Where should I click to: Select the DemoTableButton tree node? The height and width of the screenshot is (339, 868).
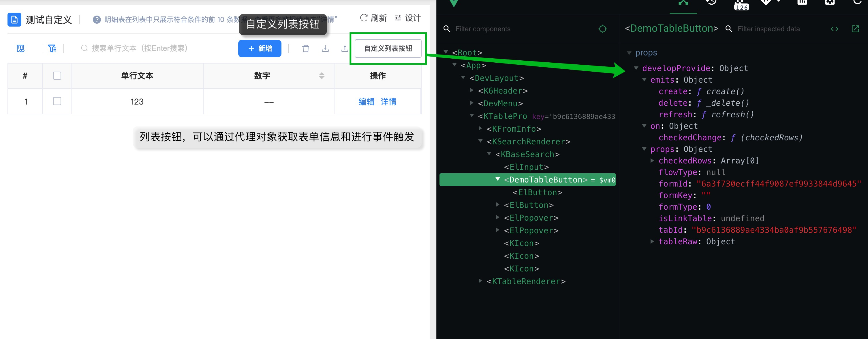[x=546, y=180]
